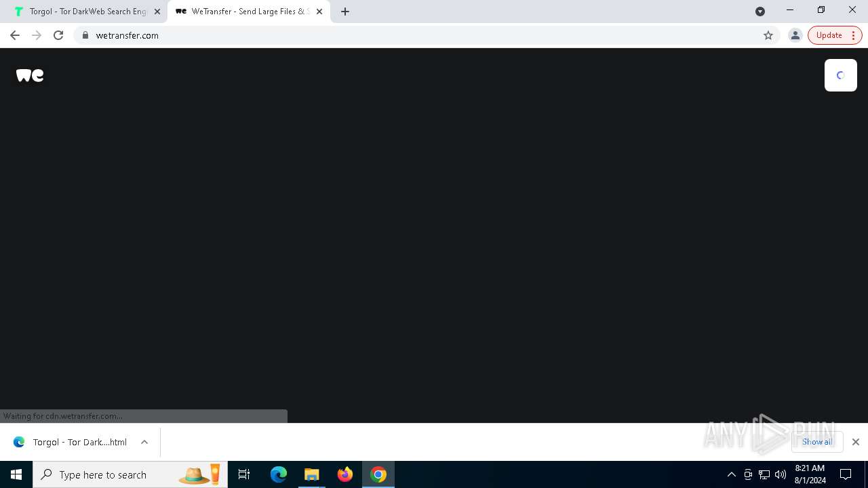
Task: Show hidden system tray icons
Action: [732, 474]
